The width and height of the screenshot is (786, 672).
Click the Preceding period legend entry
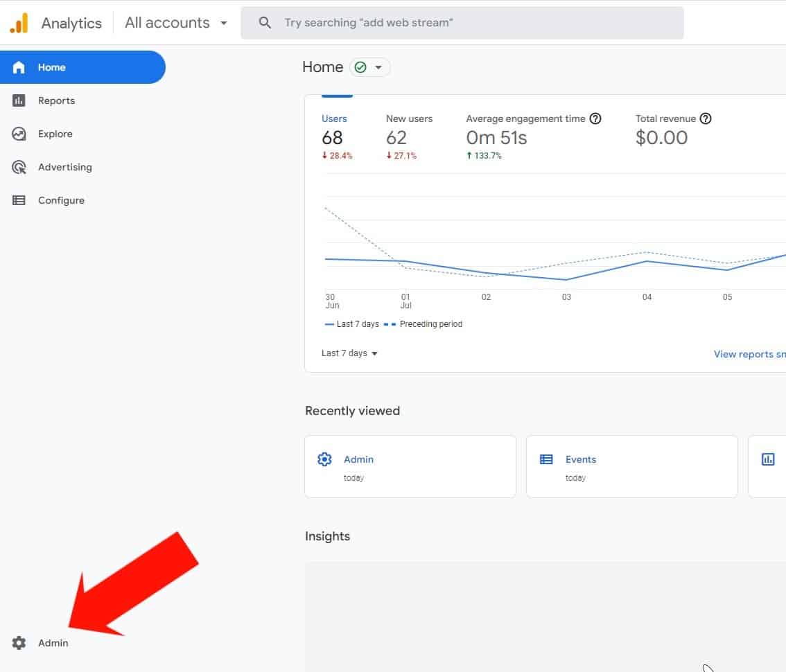click(423, 324)
